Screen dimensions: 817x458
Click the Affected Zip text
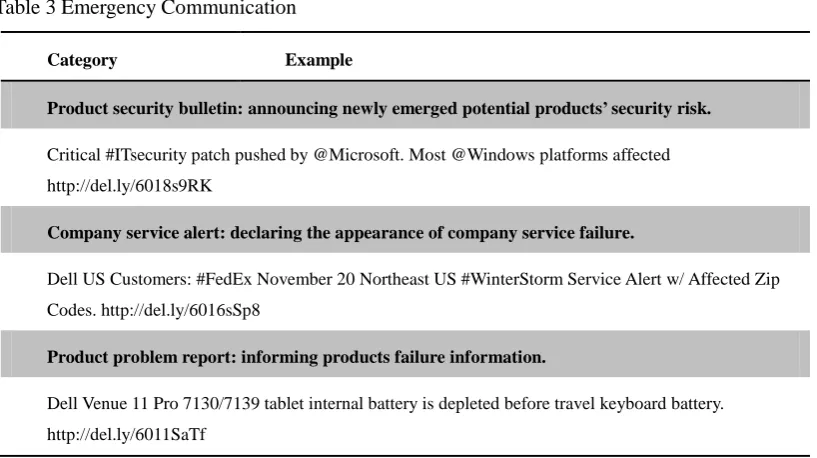point(734,279)
